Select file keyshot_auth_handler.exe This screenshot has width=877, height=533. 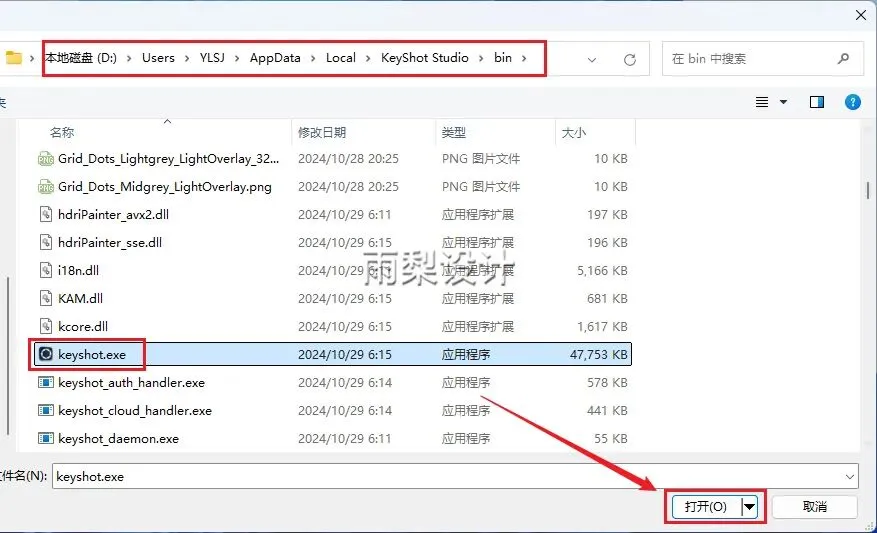point(131,382)
